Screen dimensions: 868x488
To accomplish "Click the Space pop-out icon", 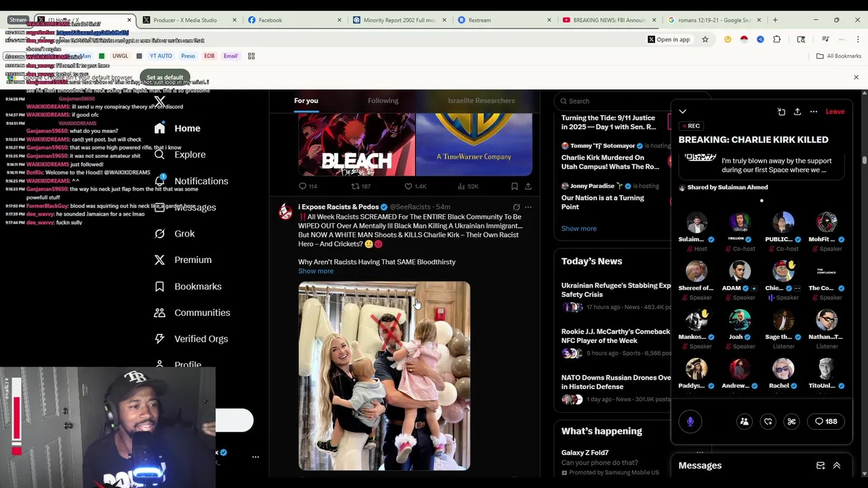I will tap(781, 112).
